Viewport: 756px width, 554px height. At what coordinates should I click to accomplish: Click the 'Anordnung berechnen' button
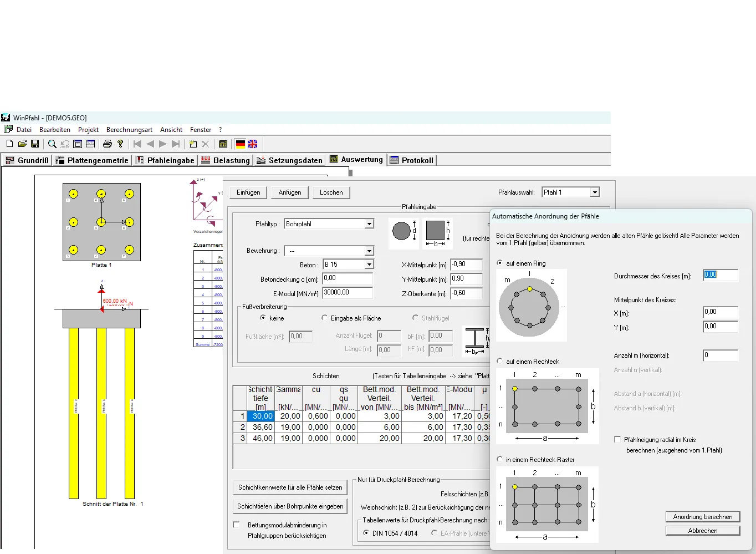702,516
